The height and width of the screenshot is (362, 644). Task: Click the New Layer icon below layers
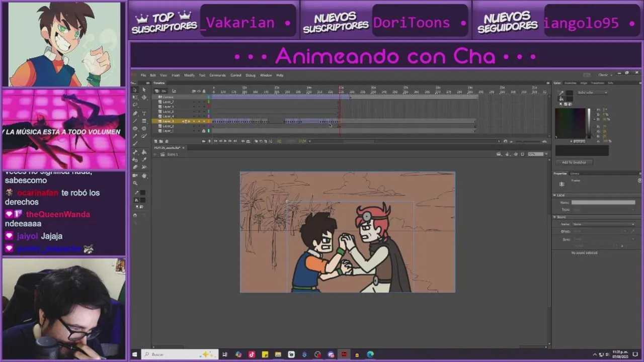[155, 141]
